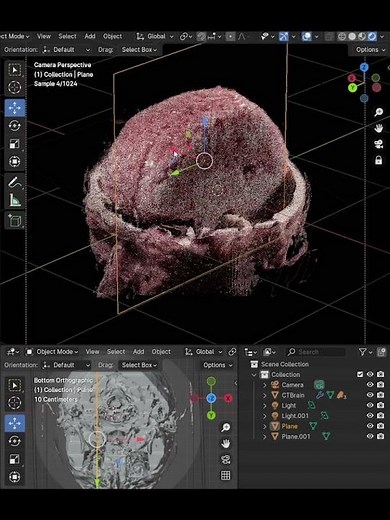Click the outliner search field
Viewport: 390px width, 520px height.
pos(315,352)
